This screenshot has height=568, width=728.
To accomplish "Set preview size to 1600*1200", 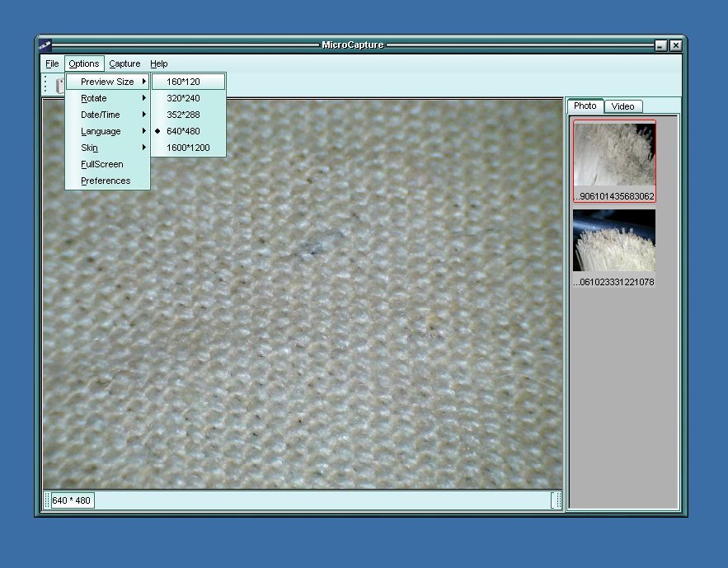I will point(188,148).
